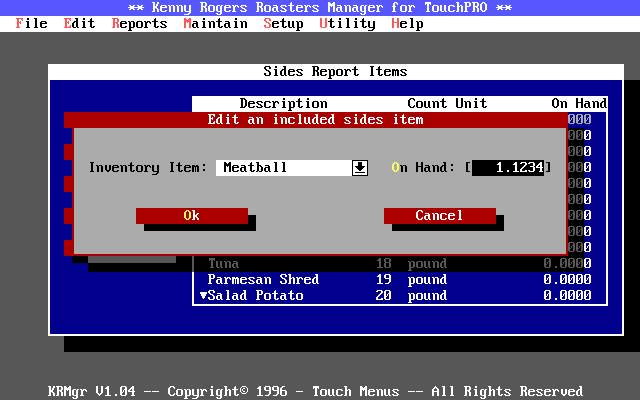Image resolution: width=640 pixels, height=400 pixels.
Task: Open the Utility menu
Action: point(347,24)
